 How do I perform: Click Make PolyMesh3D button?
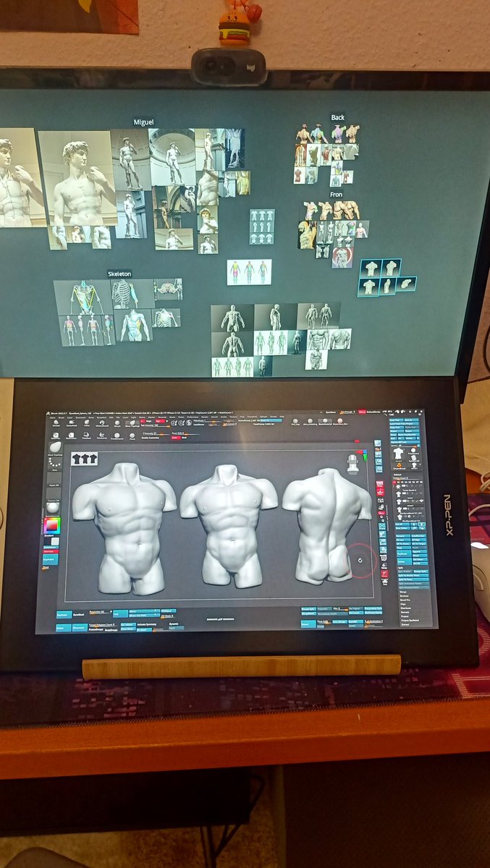pos(408,435)
